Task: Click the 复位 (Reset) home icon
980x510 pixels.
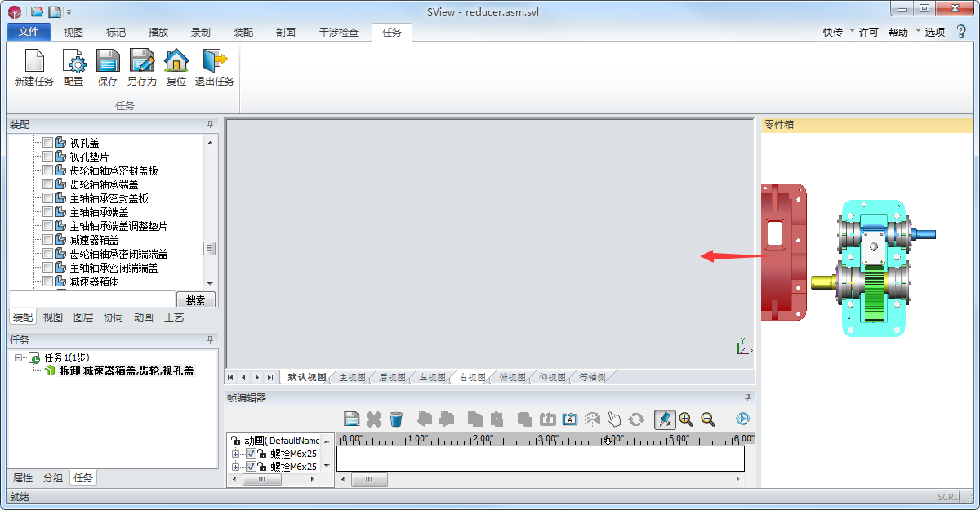Action: coord(176,62)
